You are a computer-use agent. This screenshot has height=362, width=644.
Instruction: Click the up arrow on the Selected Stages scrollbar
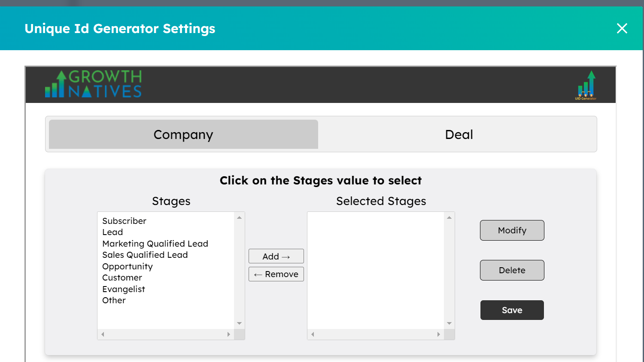[449, 217]
